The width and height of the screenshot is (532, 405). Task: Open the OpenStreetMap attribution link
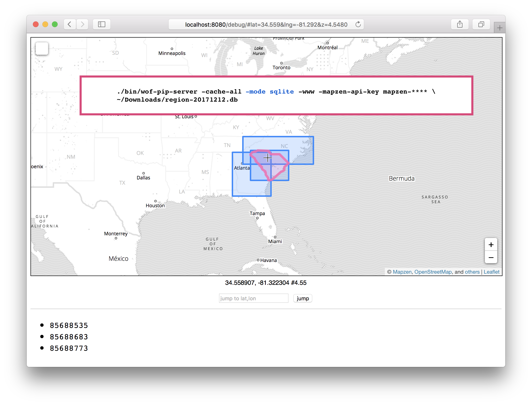[433, 272]
